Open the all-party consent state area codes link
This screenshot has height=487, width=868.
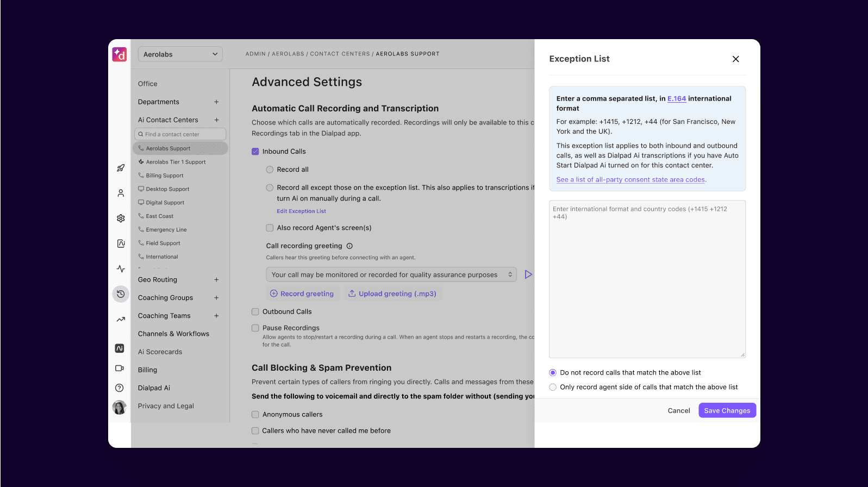click(x=630, y=180)
